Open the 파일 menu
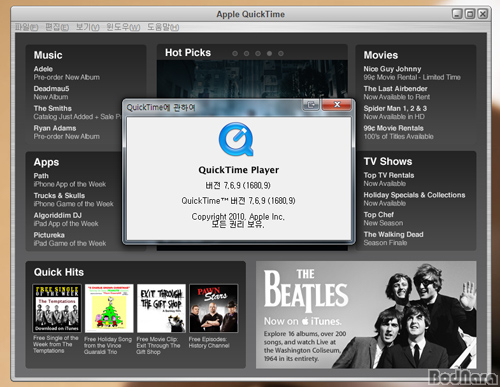500x387 pixels. tap(27, 27)
